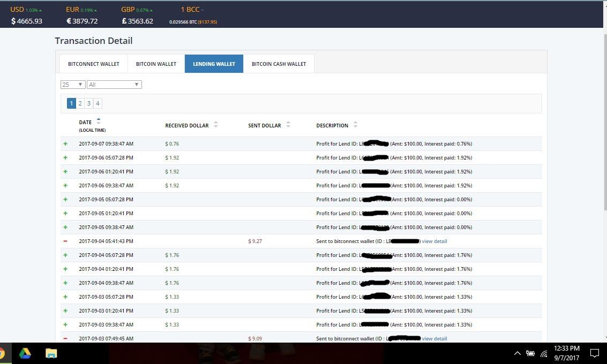Click plus icon on 2017-09-06 01:20:41 PM row
The image size is (607, 364).
[65, 171]
